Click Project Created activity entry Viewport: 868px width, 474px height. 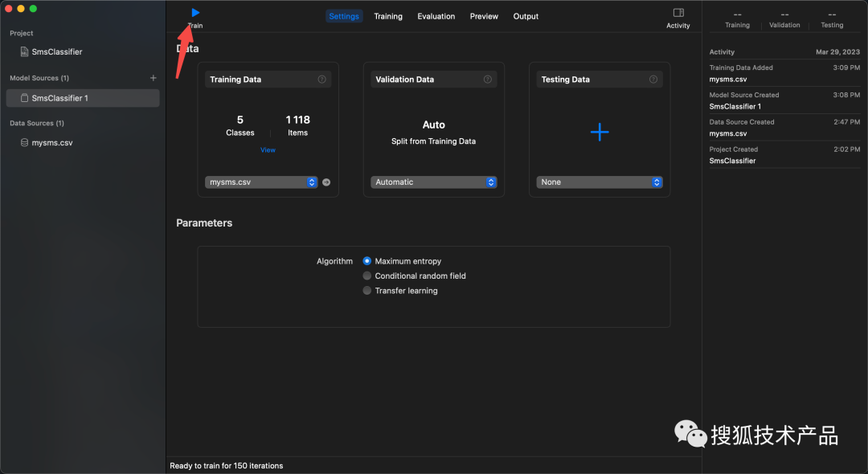point(784,155)
